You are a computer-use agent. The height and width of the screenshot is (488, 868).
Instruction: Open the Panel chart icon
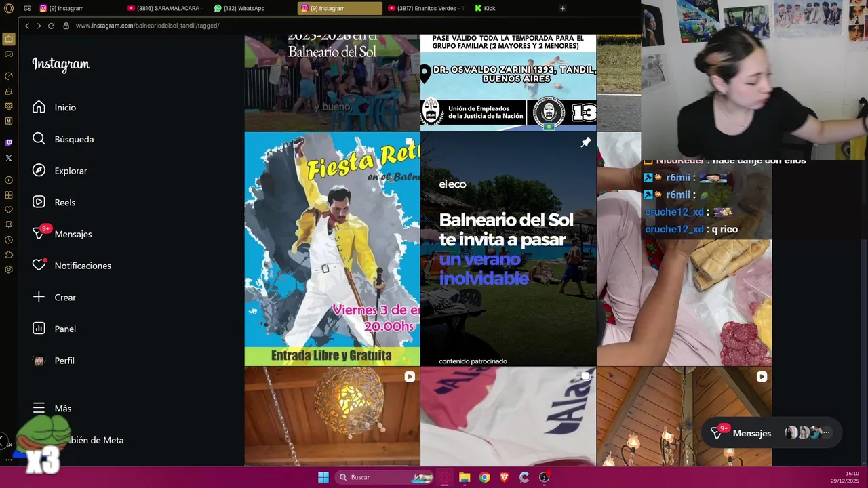[39, 329]
